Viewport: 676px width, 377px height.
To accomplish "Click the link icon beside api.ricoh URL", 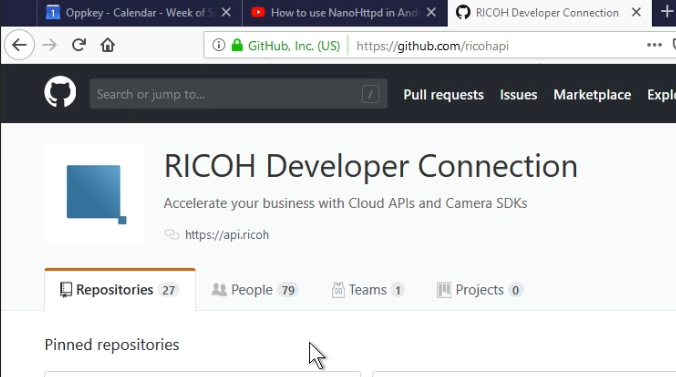I will point(172,234).
